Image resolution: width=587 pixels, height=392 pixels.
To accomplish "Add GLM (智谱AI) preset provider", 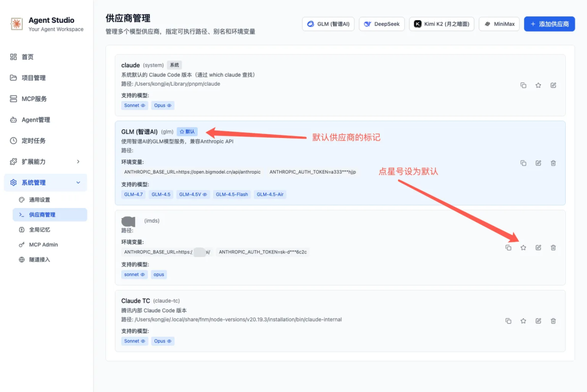I will tap(328, 24).
